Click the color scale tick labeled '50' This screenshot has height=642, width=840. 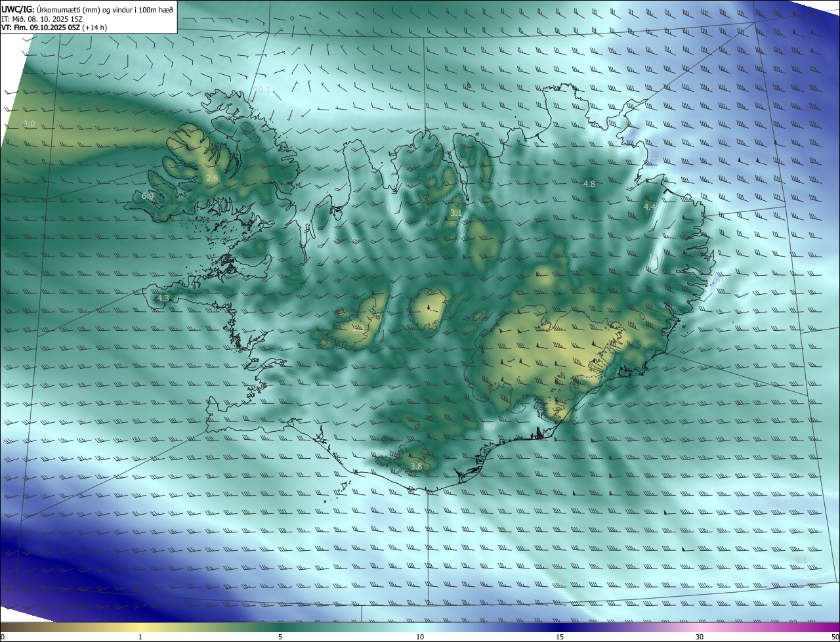tap(835, 637)
